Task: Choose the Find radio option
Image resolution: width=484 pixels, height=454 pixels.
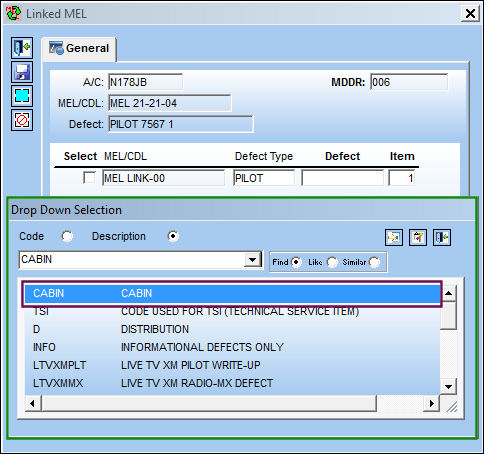Action: 296,262
